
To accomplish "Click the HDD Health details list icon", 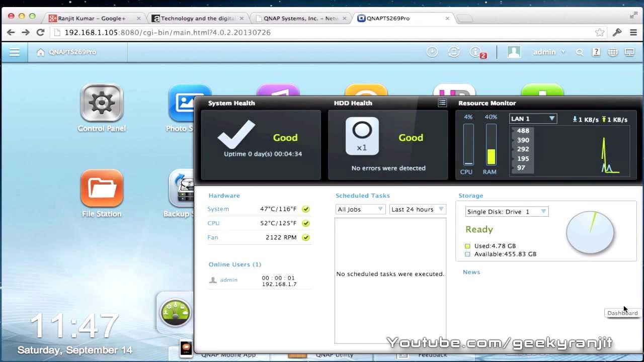I will pyautogui.click(x=442, y=103).
